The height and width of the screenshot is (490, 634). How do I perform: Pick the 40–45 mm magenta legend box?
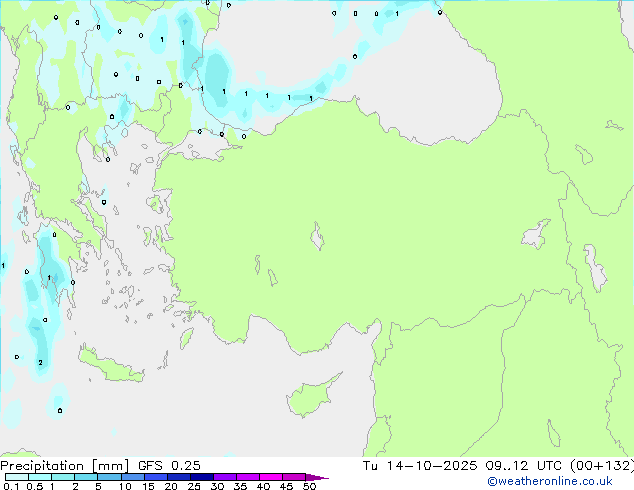pos(271,477)
